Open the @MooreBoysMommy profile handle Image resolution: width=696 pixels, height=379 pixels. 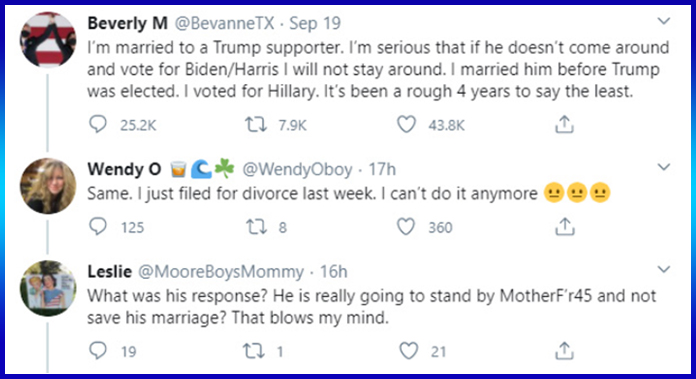pos(221,272)
